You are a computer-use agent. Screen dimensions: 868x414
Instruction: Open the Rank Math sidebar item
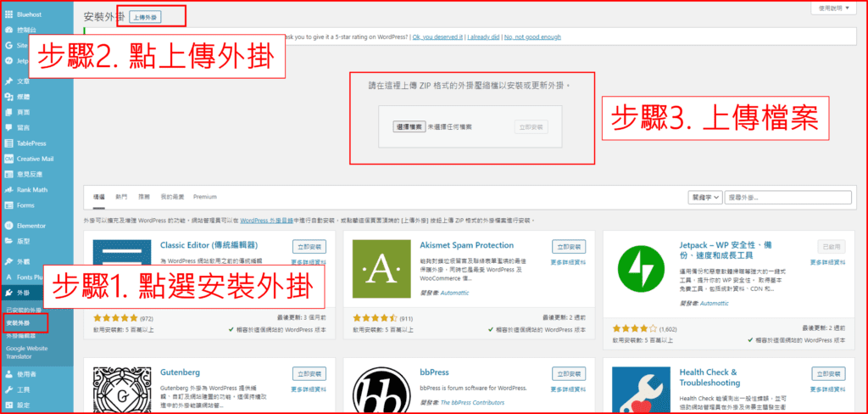pyautogui.click(x=31, y=189)
